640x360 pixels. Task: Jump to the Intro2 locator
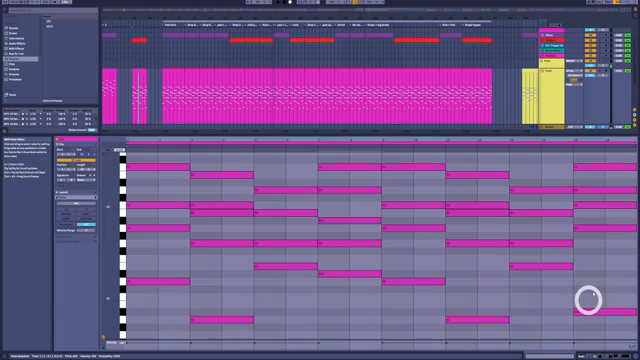[341, 25]
